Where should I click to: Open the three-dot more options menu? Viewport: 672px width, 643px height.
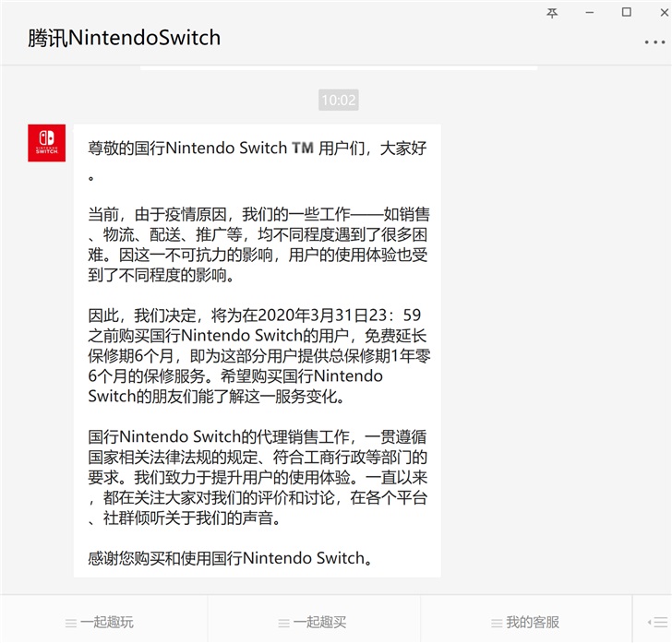(x=654, y=42)
